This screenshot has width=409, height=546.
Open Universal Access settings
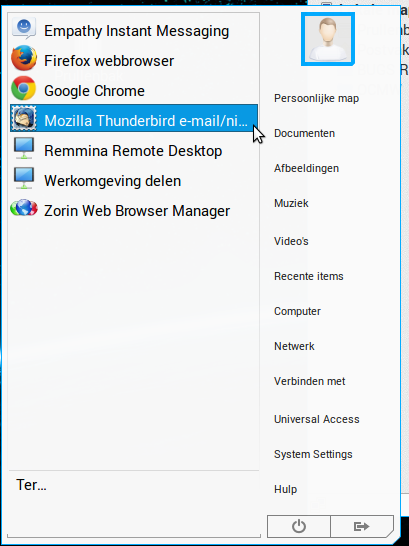316,419
